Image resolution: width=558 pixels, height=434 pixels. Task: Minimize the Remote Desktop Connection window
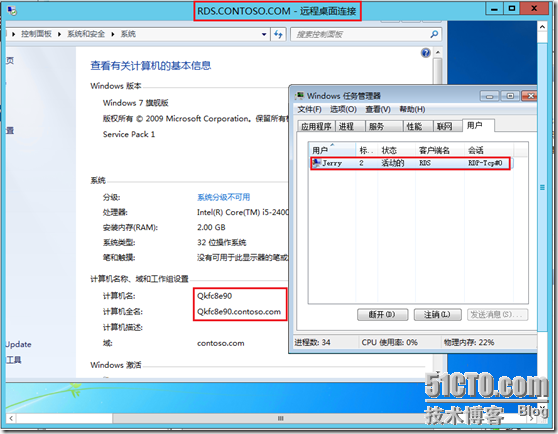[x=494, y=9]
